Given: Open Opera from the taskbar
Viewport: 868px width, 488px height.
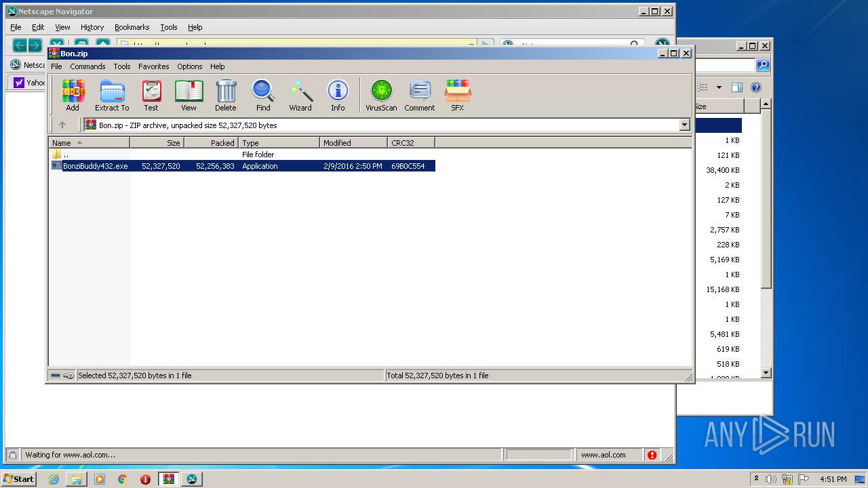Looking at the screenshot, I should pos(145,479).
